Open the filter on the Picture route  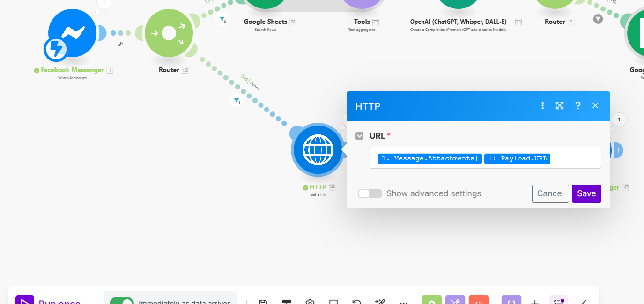(x=237, y=100)
